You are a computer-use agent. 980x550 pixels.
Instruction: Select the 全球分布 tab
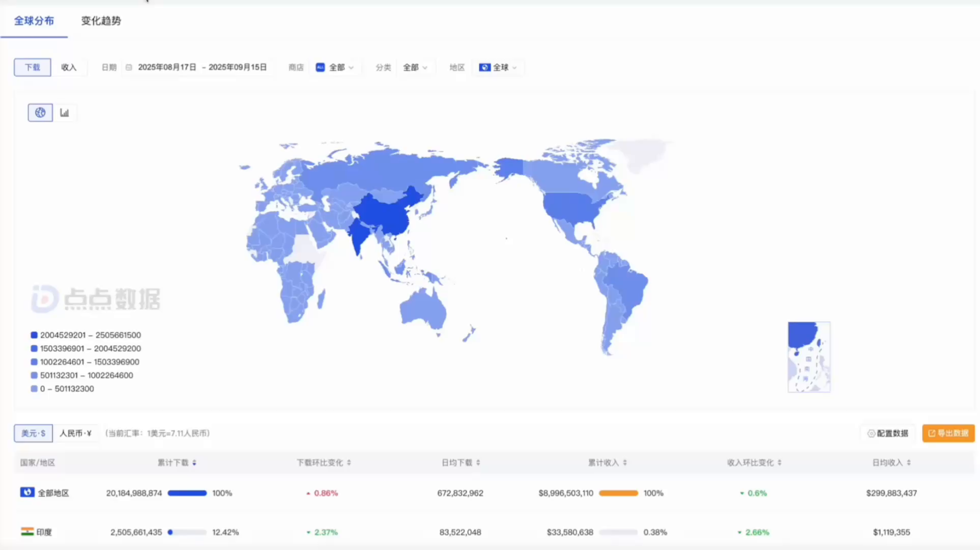34,21
